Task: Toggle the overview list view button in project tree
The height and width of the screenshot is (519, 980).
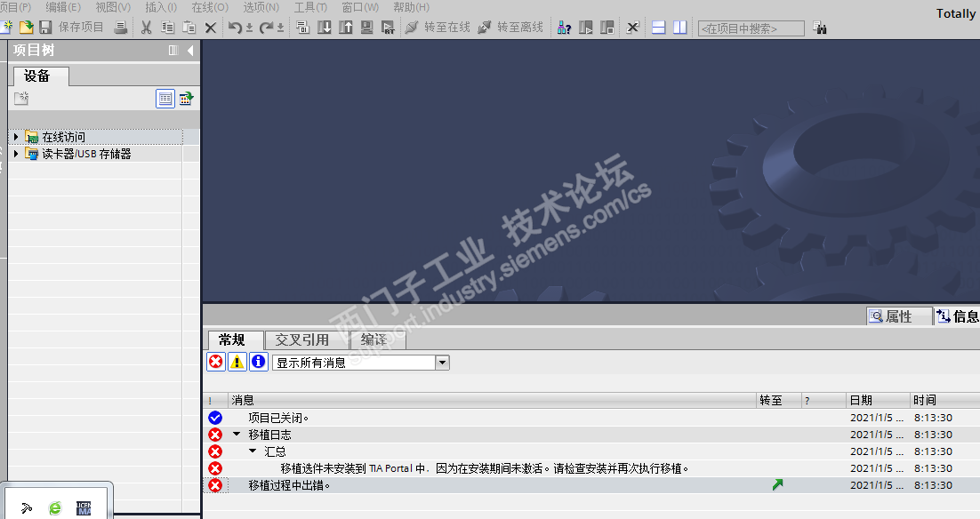Action: 165,98
